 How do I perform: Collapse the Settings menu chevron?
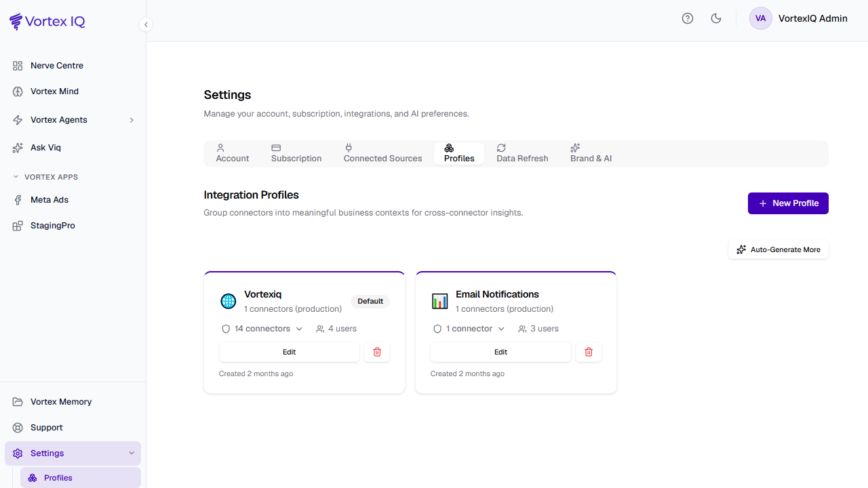pyautogui.click(x=132, y=453)
